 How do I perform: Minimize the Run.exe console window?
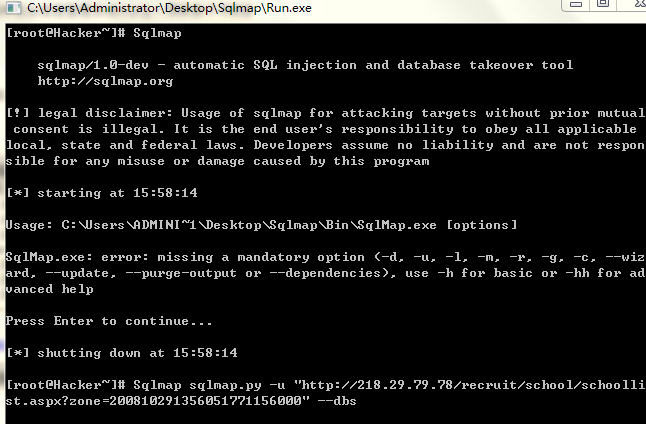(x=576, y=5)
